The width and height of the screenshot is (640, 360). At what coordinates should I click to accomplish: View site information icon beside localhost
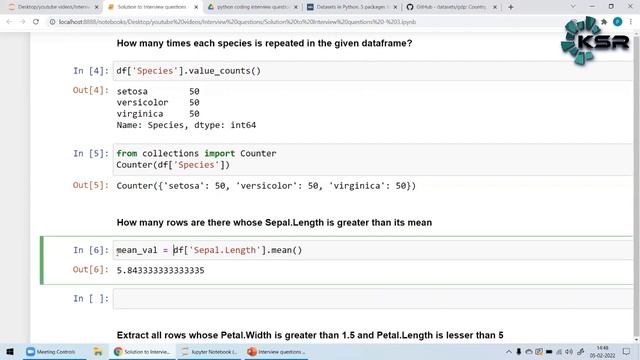[52, 22]
